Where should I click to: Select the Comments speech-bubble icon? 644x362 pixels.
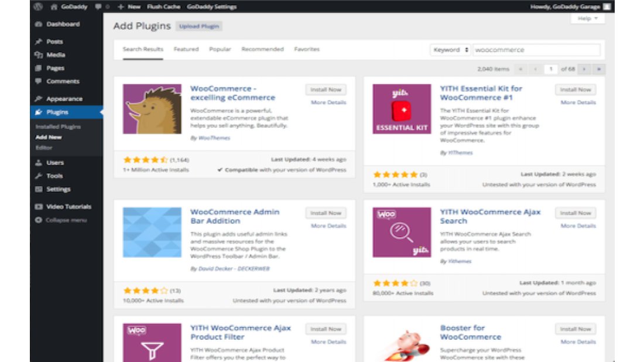click(x=38, y=81)
